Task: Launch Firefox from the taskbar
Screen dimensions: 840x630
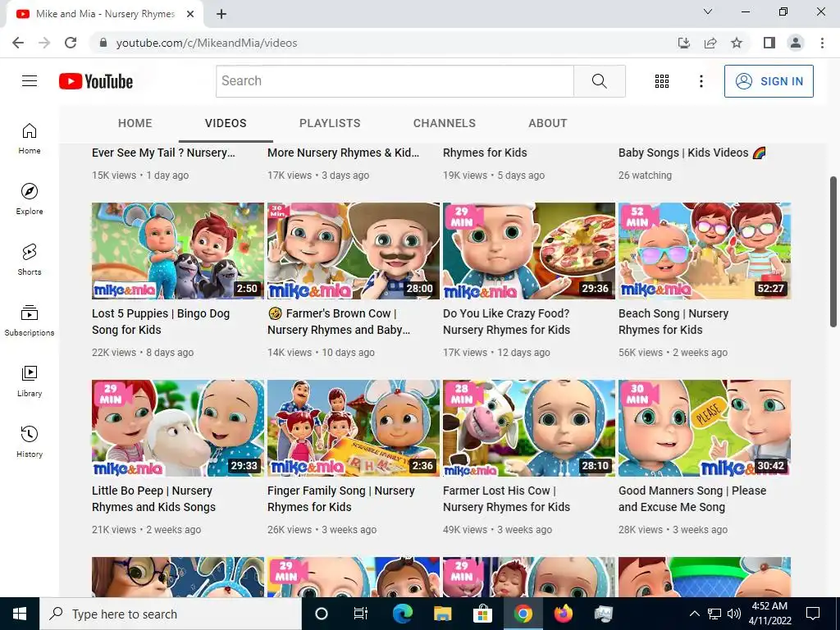Action: (x=563, y=614)
